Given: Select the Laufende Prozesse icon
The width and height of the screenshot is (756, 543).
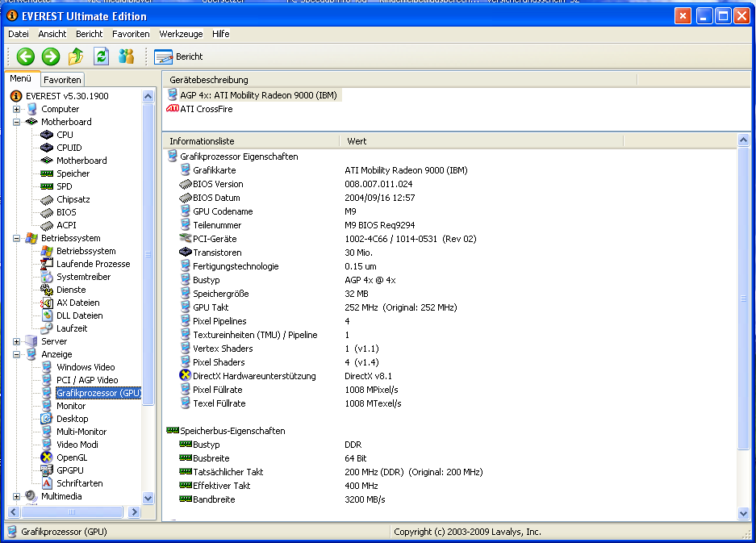Looking at the screenshot, I should [47, 264].
